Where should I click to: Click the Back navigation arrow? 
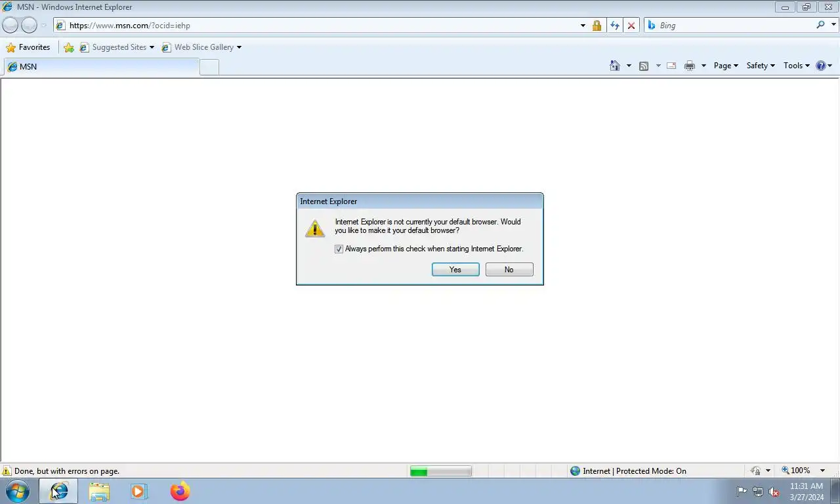pos(10,25)
